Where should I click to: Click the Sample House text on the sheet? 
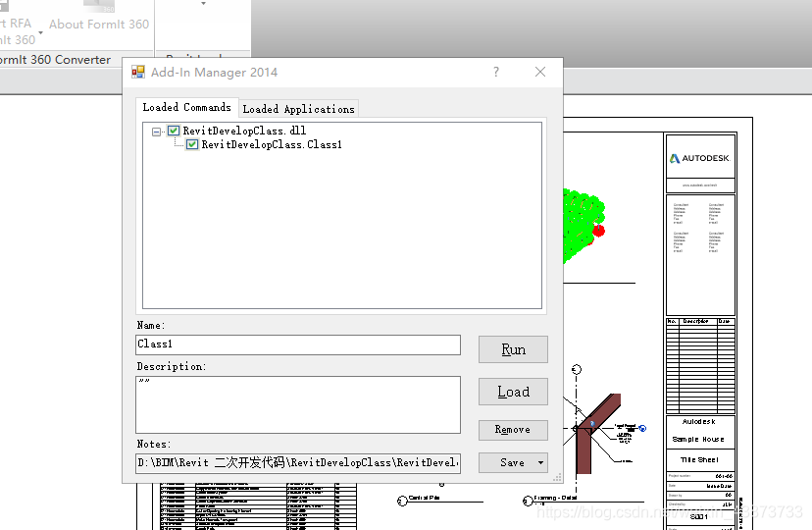coord(698,439)
